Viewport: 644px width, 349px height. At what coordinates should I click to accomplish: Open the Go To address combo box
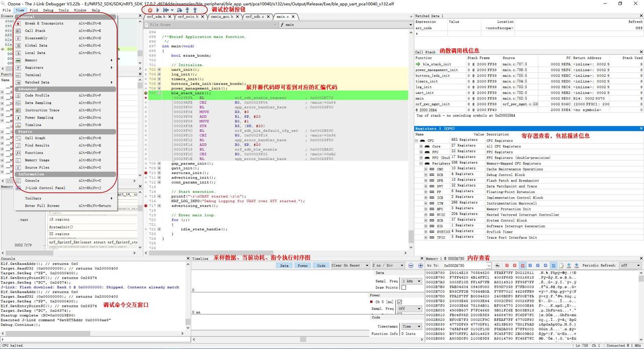click(466, 266)
